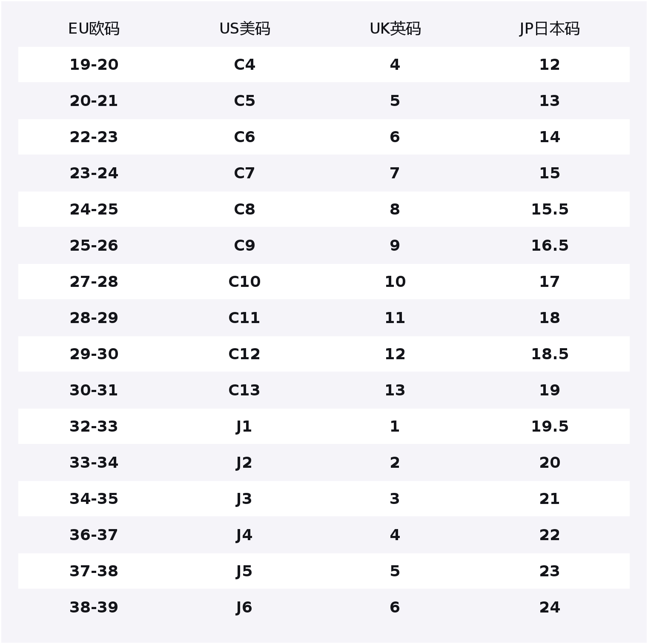Viewport: 648px width, 644px height.
Task: Click the US美码 column header
Action: click(x=244, y=29)
